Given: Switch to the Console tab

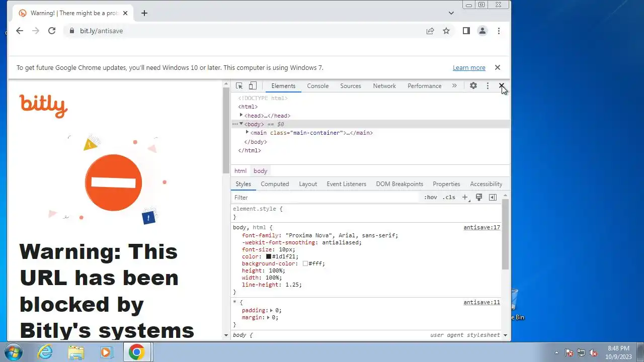Looking at the screenshot, I should tap(318, 86).
